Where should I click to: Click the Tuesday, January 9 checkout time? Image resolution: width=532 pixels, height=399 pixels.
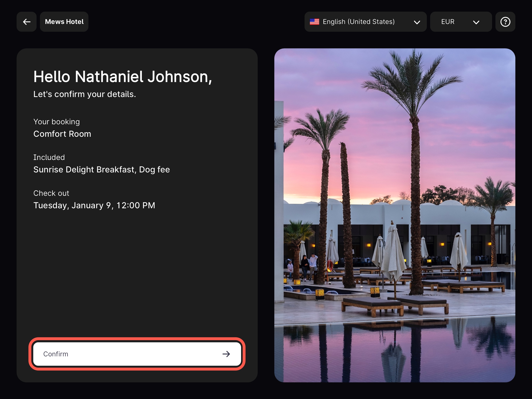(x=94, y=205)
